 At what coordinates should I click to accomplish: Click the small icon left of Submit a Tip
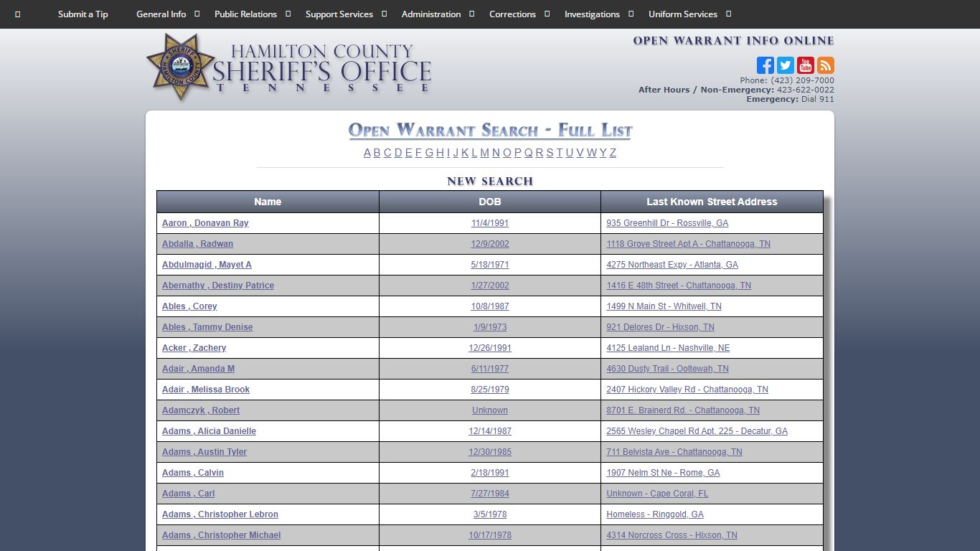[x=18, y=14]
